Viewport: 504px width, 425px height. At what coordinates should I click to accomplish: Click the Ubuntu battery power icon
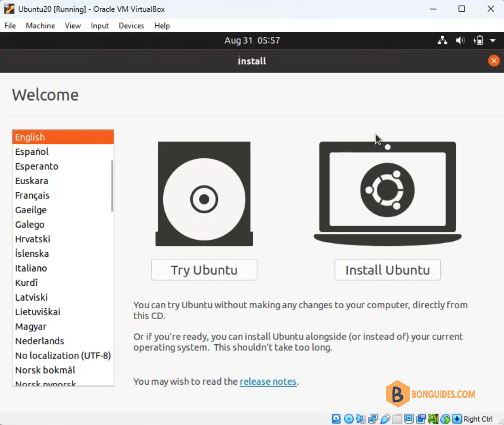[478, 40]
